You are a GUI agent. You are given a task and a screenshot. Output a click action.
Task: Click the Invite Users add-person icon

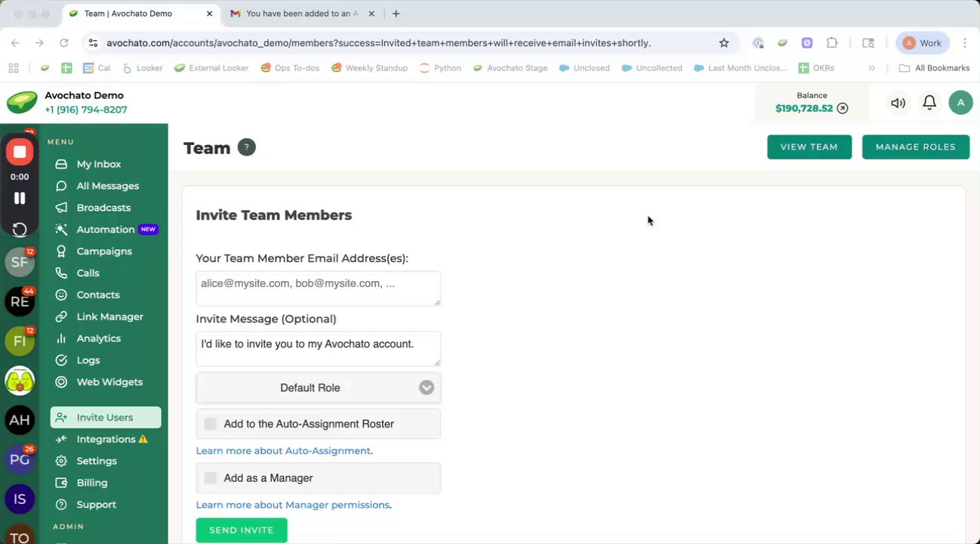[x=61, y=417]
